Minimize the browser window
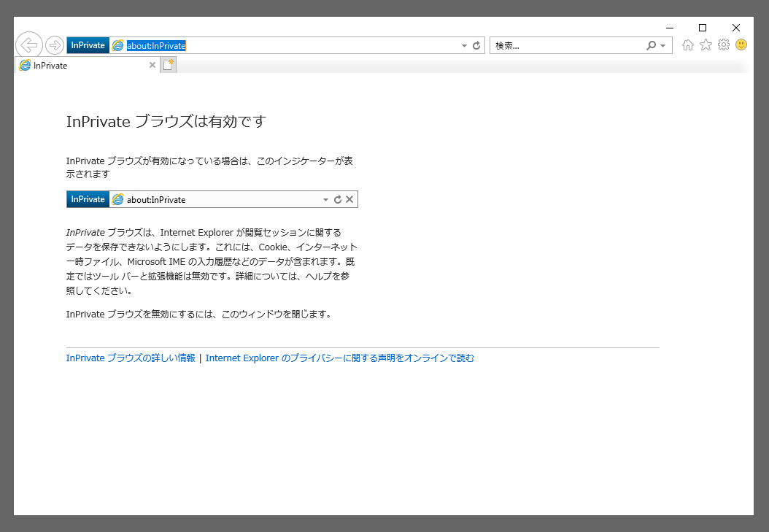 coord(670,28)
